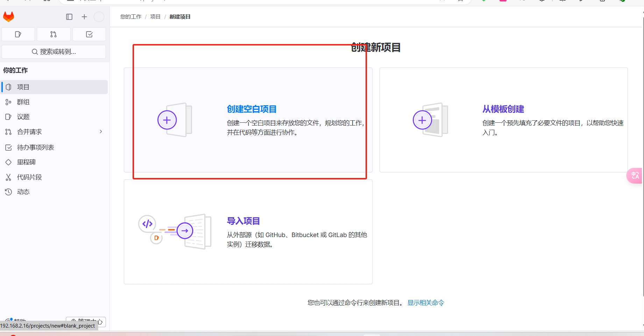Click the blank project plus illustration
The width and height of the screenshot is (644, 336).
(x=175, y=120)
